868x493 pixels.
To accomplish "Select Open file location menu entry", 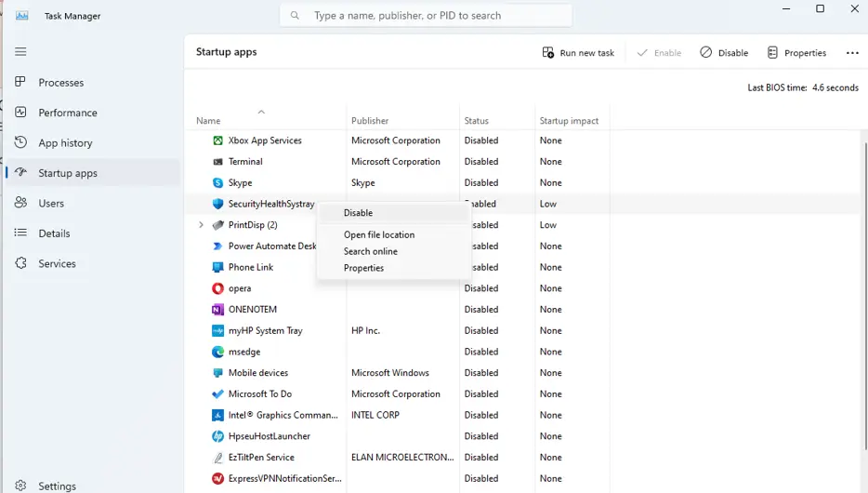I will coord(379,234).
